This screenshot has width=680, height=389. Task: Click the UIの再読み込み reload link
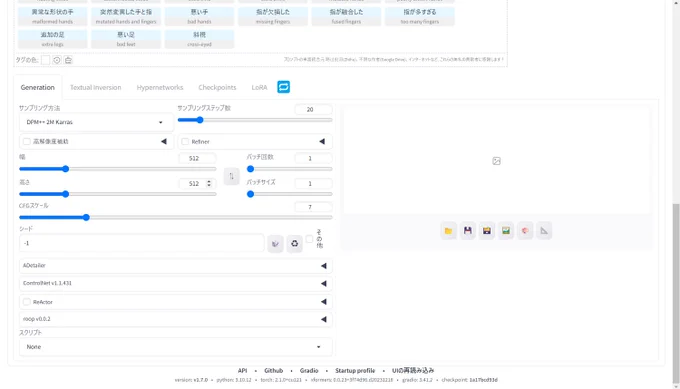413,371
